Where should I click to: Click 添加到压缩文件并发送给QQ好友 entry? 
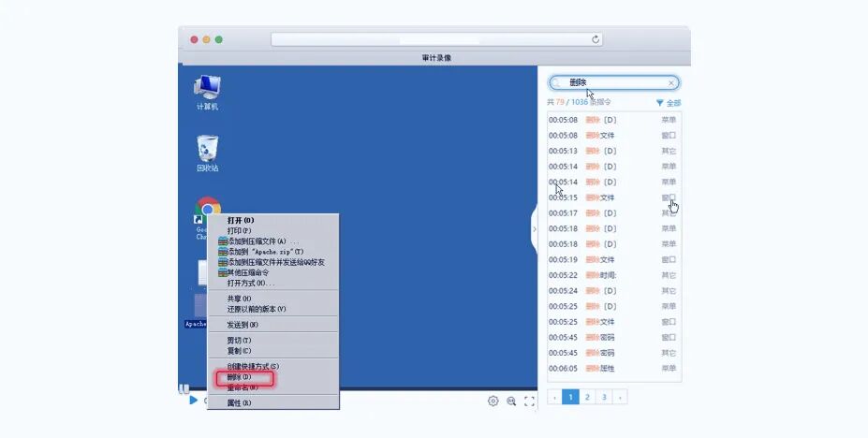tap(272, 262)
